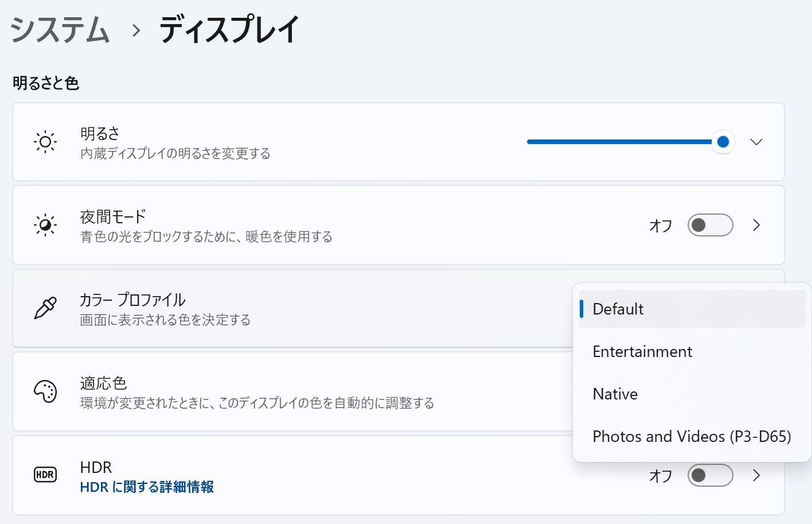Click the 画面に表示される色を決定する description
Screen dimensions: 812x524
click(165, 320)
